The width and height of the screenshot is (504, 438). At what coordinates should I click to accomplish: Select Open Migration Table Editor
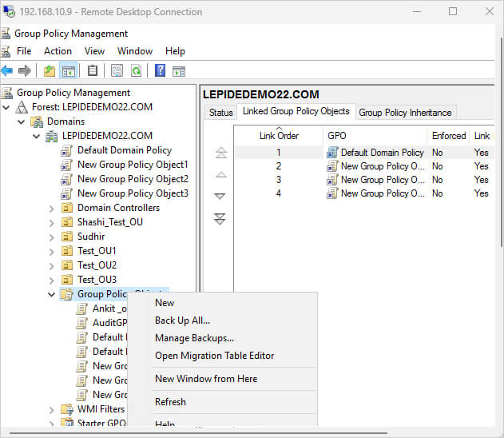pos(222,356)
